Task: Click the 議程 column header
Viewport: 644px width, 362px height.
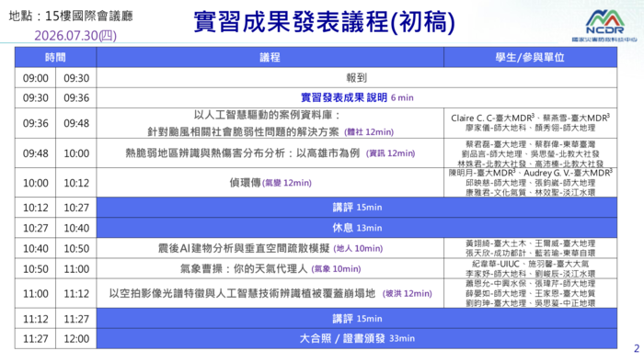Action: click(270, 57)
